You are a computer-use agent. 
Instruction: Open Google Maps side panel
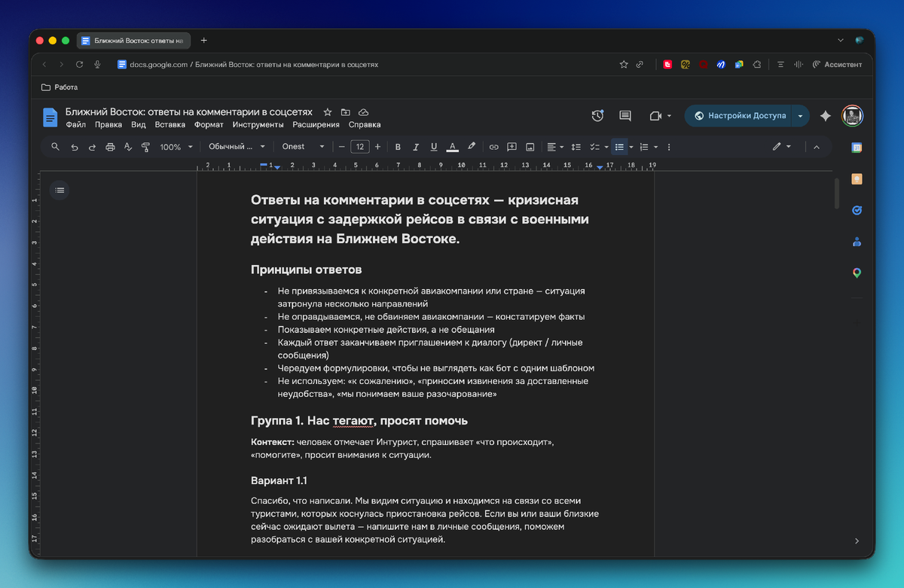[857, 273]
